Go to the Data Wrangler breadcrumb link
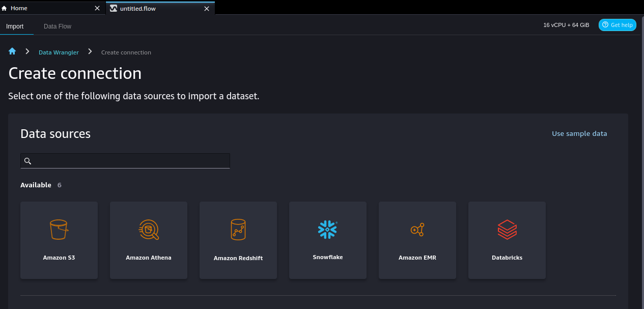 point(59,52)
